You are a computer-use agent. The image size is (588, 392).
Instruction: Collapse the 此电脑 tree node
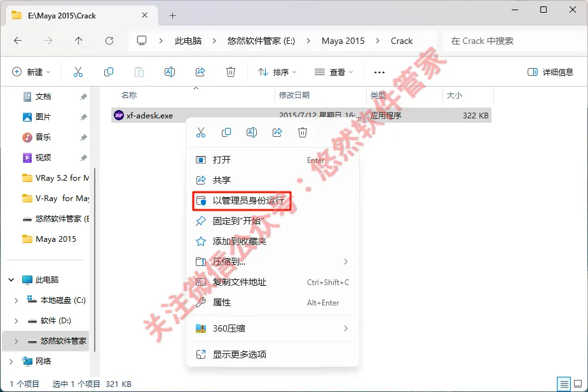point(11,280)
